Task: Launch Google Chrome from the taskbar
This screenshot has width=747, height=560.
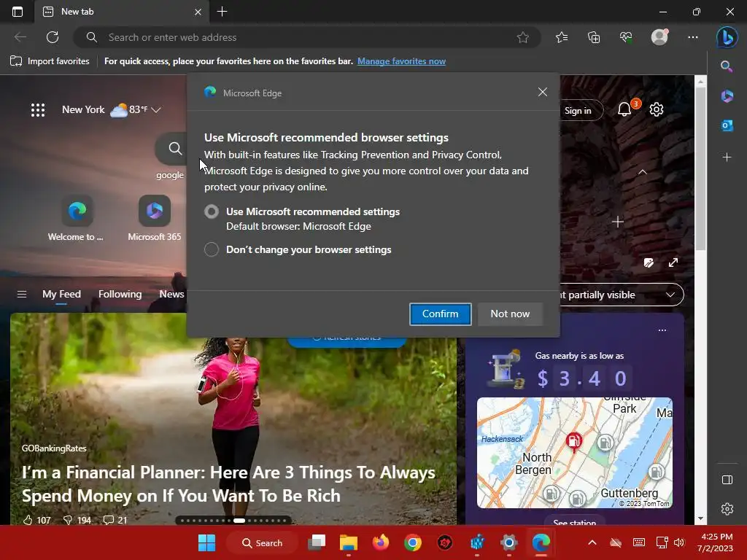Action: (413, 542)
